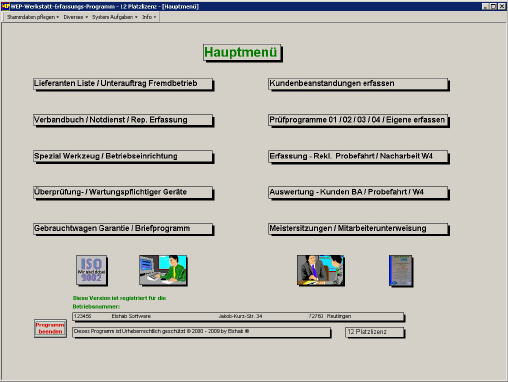Open Gebrauchtwagen Garantie / Briefprogramm
Screen dimensions: 508x382
[x=123, y=229]
